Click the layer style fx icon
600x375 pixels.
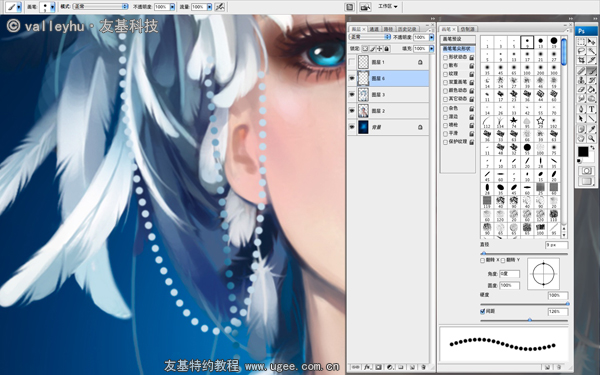tap(367, 367)
